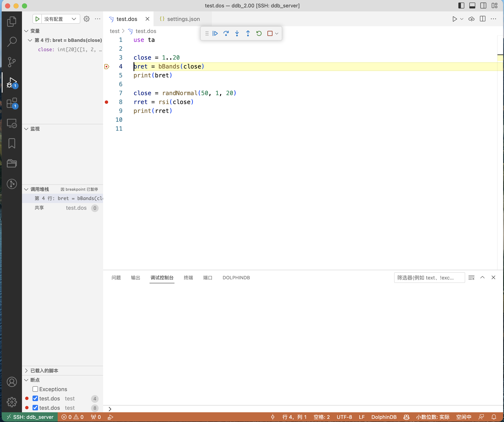
Task: Open the 没有配置 launch configuration dropdown
Action: point(60,19)
